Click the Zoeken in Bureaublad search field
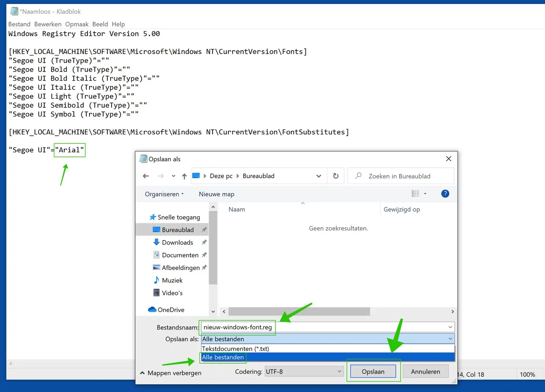The image size is (545, 392). (x=401, y=176)
